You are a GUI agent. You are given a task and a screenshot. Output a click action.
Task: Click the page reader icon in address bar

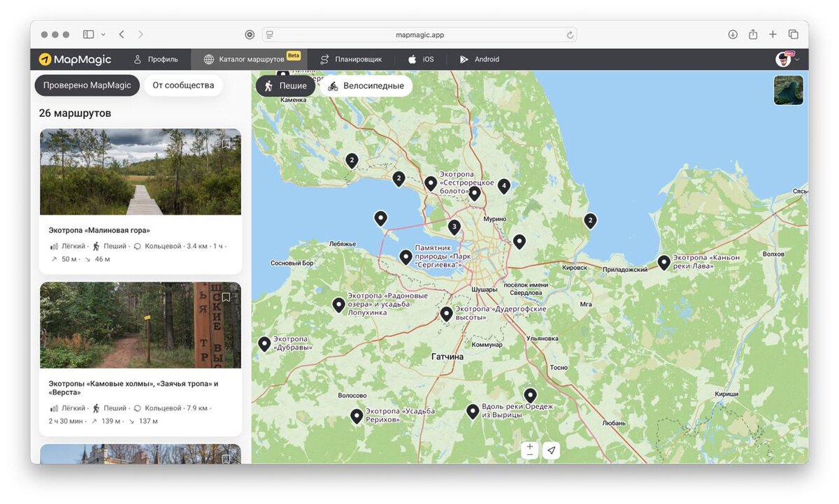click(269, 34)
